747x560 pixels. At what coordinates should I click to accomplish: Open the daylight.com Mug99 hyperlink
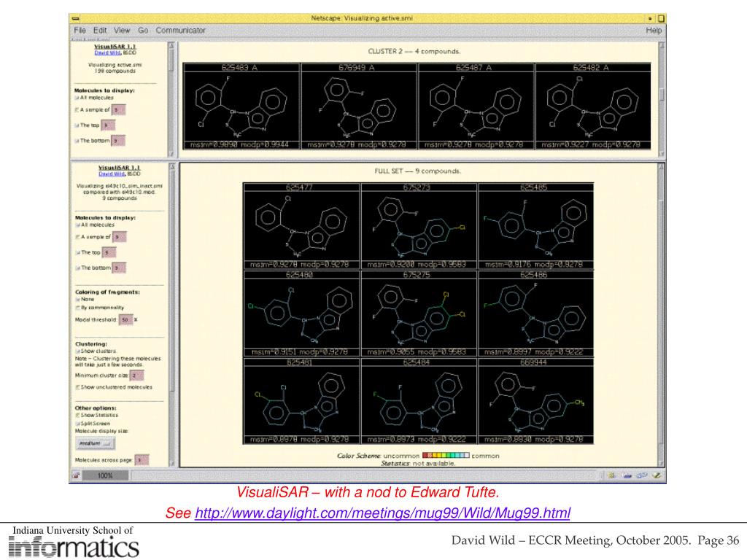tap(382, 513)
